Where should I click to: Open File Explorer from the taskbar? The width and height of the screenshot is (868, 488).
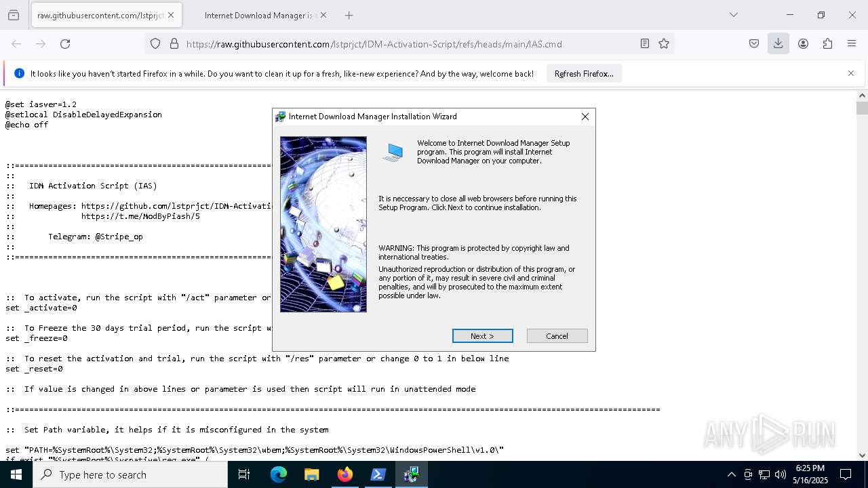click(311, 474)
